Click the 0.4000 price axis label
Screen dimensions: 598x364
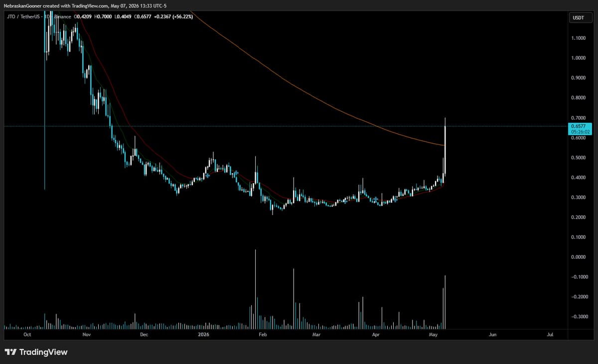tap(579, 177)
